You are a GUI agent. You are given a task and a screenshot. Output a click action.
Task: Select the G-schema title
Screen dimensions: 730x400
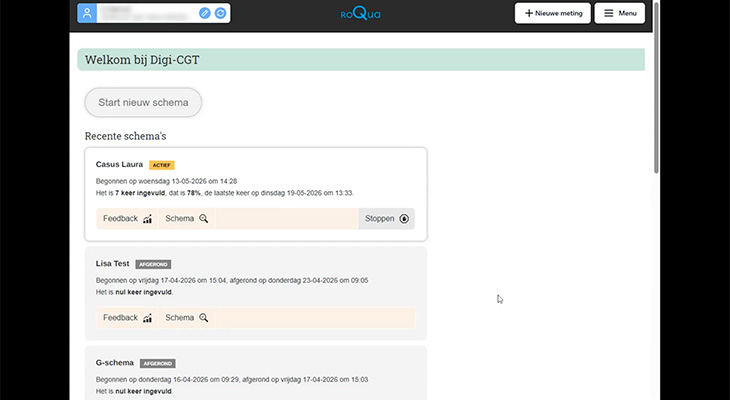pos(115,363)
